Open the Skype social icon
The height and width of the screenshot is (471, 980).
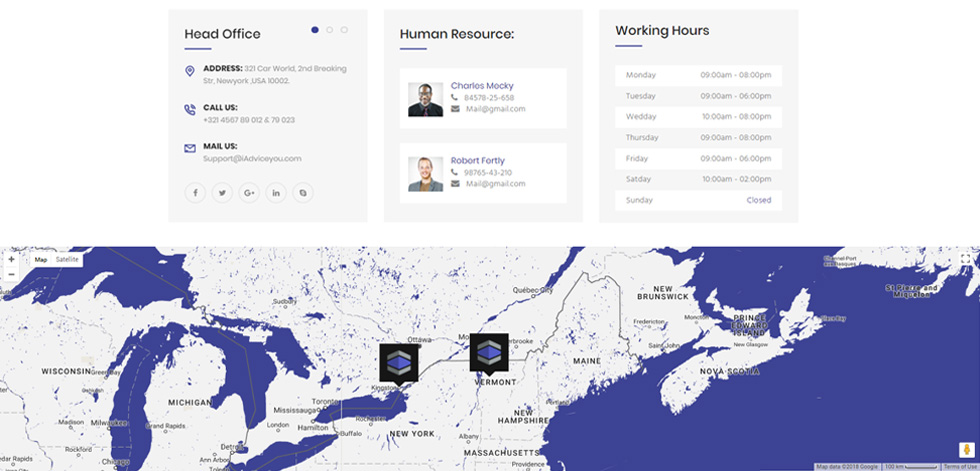coord(303,193)
